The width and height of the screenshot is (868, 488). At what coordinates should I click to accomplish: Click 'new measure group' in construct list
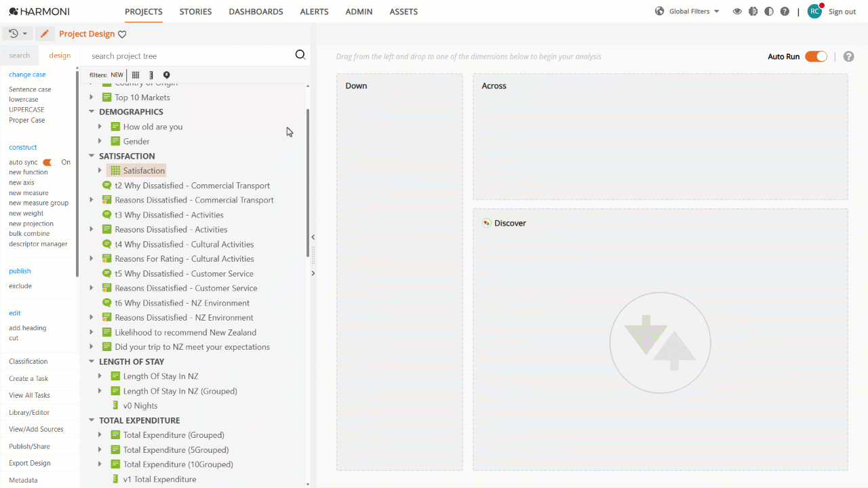(39, 203)
